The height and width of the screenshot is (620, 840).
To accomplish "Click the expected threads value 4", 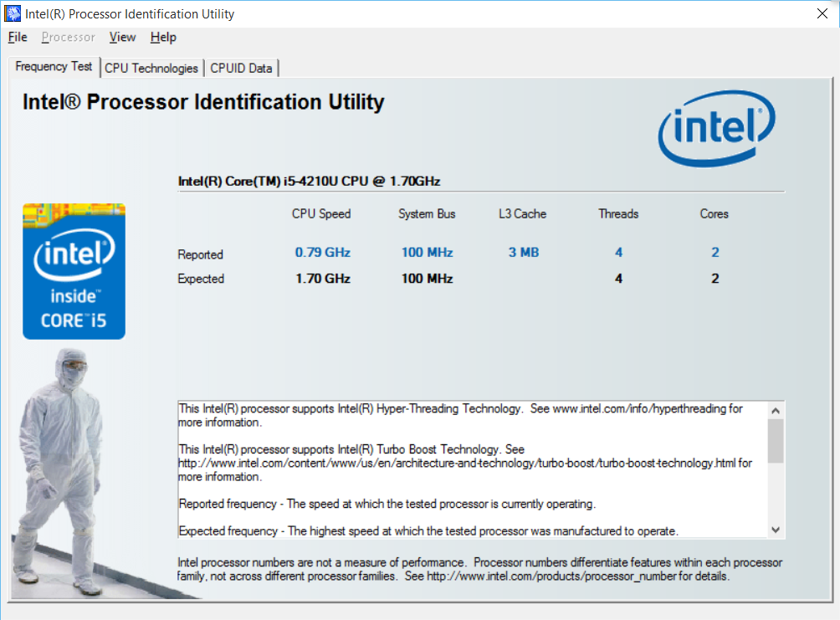I will click(619, 279).
